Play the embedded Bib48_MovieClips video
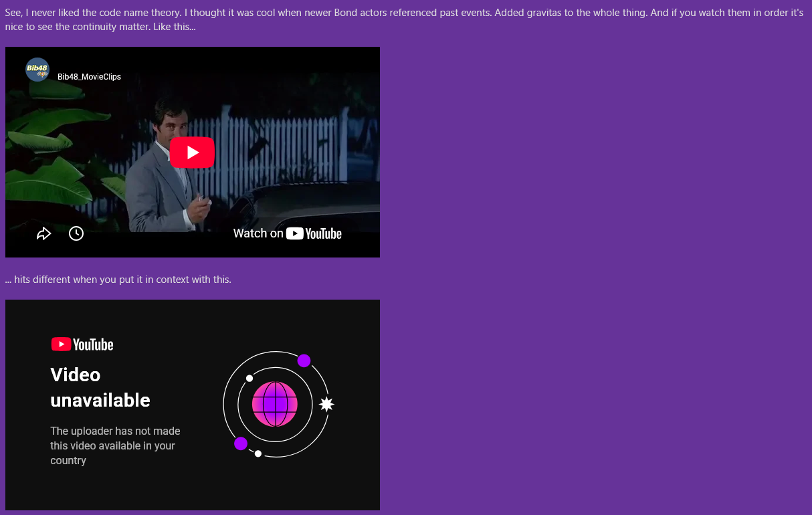 (x=192, y=152)
